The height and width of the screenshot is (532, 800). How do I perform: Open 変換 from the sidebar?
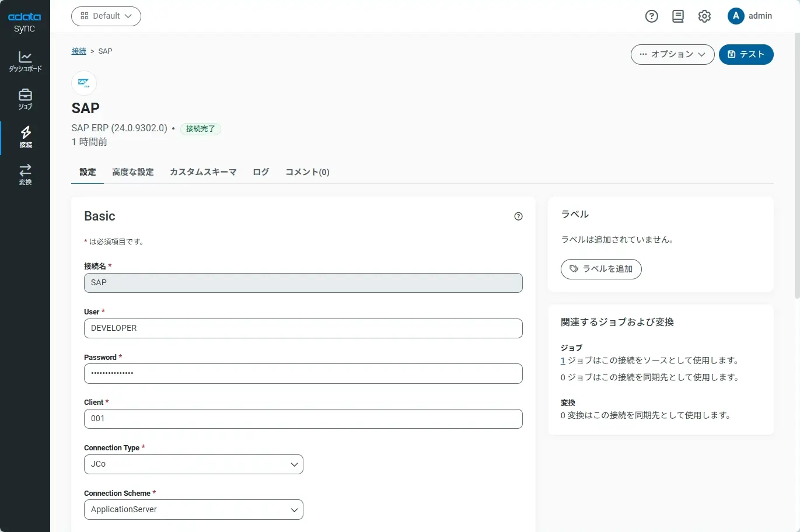point(25,174)
